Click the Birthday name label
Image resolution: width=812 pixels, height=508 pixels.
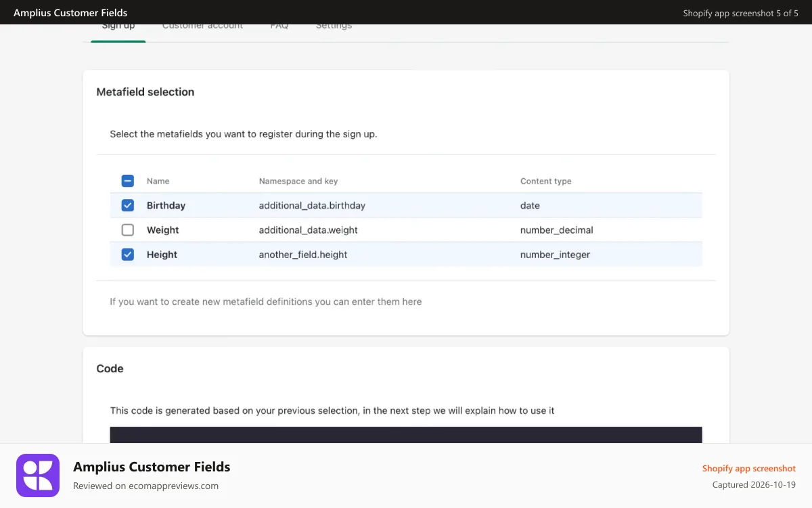click(x=166, y=205)
